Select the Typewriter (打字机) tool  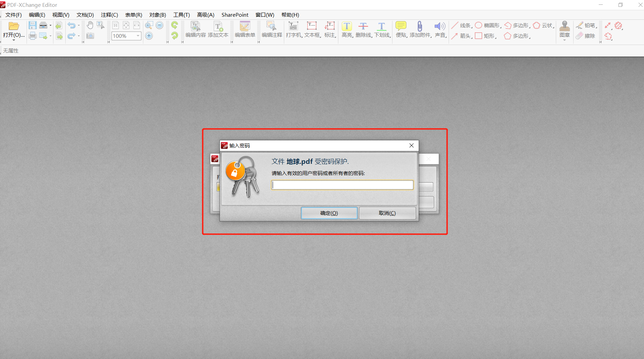pyautogui.click(x=293, y=27)
